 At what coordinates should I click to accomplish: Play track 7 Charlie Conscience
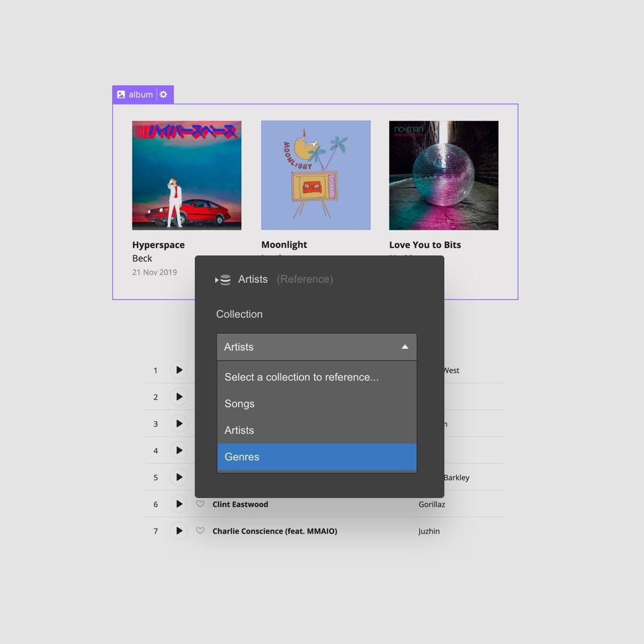coord(179,531)
